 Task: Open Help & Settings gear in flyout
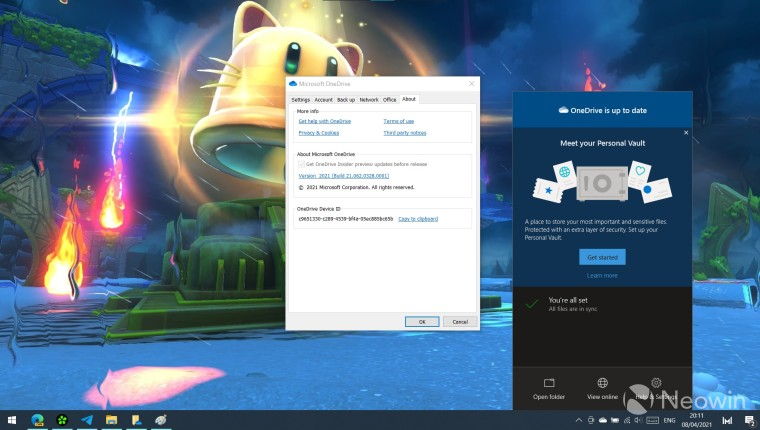click(x=656, y=389)
